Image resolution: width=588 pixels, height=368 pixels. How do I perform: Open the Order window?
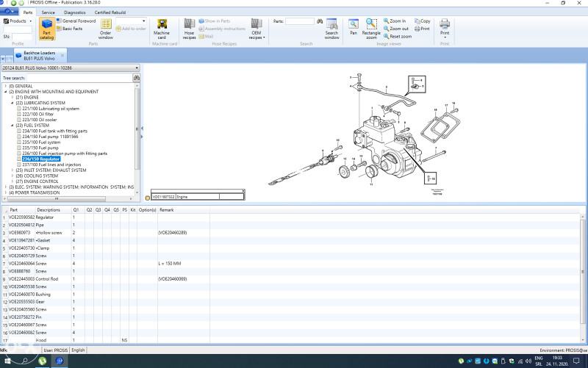tap(105, 28)
